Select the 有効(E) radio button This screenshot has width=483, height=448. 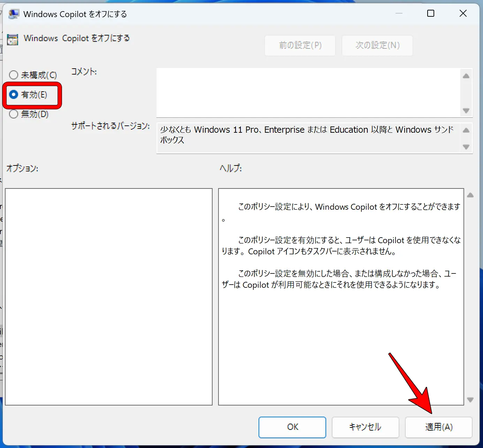[14, 94]
